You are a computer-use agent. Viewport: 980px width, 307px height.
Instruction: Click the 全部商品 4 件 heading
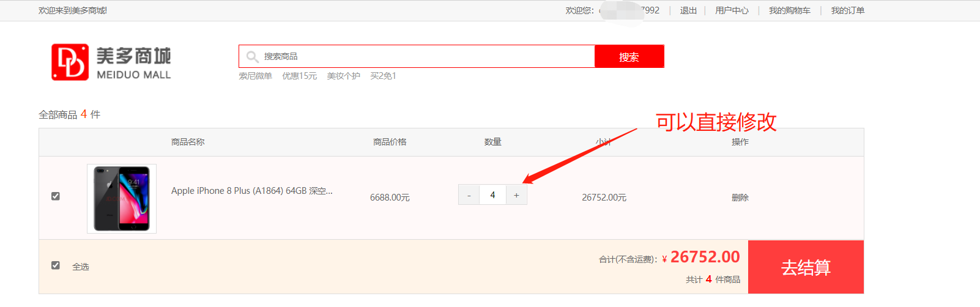[x=69, y=114]
